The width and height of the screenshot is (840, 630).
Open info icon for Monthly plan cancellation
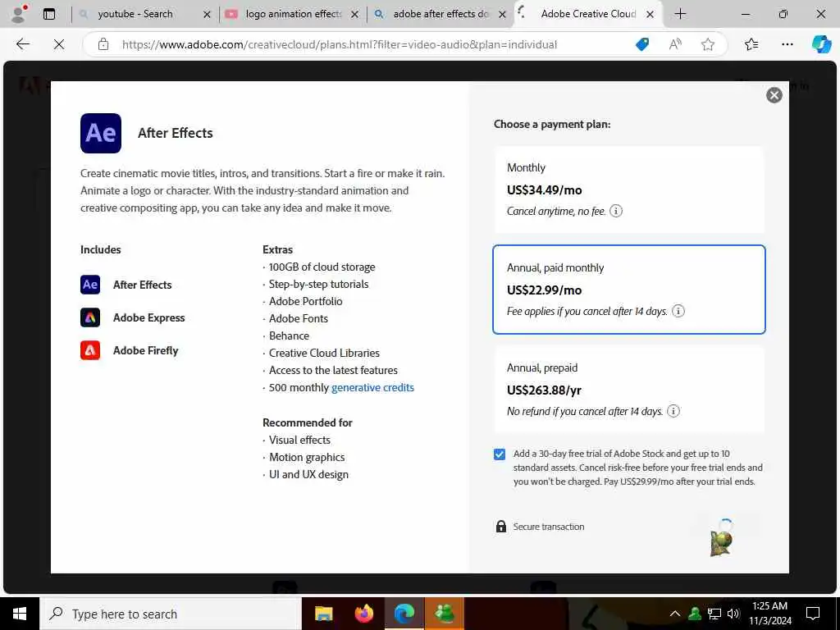tap(616, 211)
